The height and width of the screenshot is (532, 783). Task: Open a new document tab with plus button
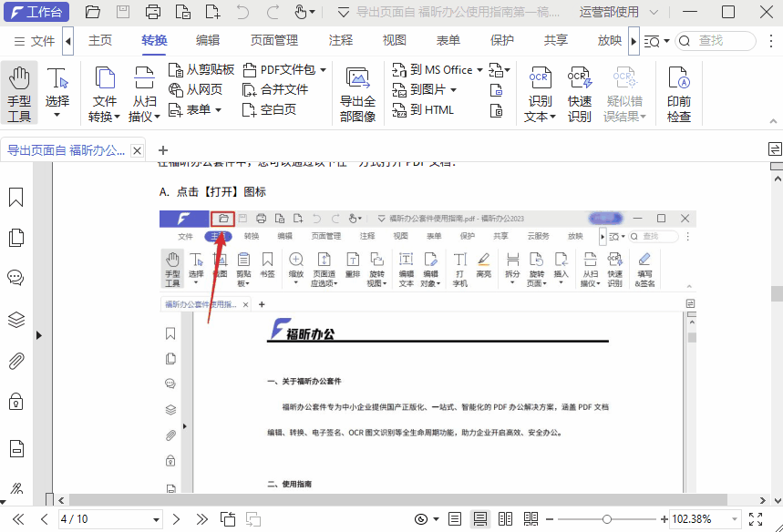pos(162,149)
